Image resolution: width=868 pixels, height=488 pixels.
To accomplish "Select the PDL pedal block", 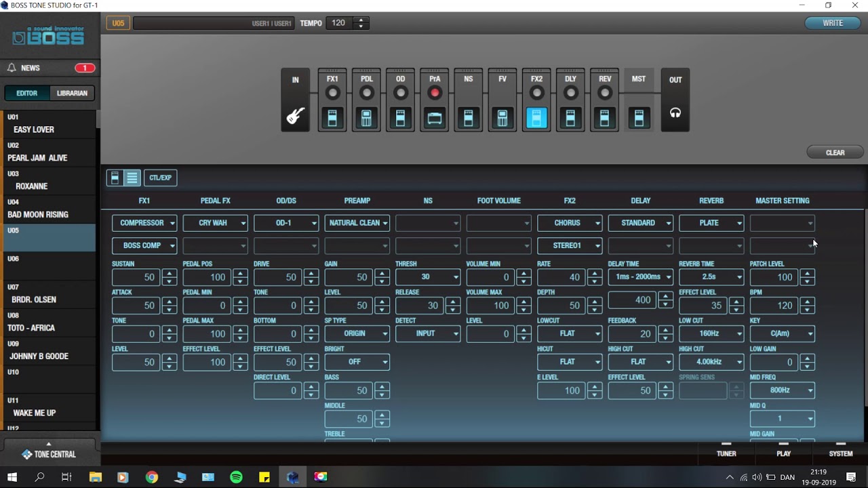I will (x=366, y=118).
